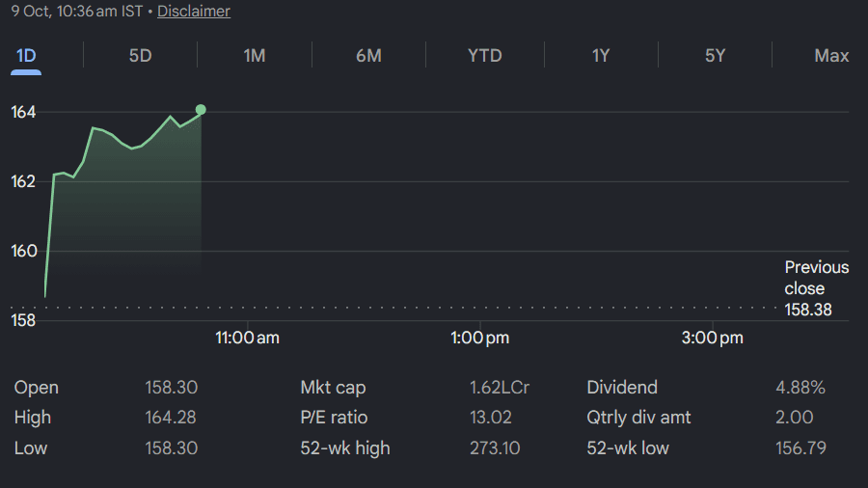This screenshot has width=868, height=488.
Task: Click the High label
Action: (x=33, y=418)
